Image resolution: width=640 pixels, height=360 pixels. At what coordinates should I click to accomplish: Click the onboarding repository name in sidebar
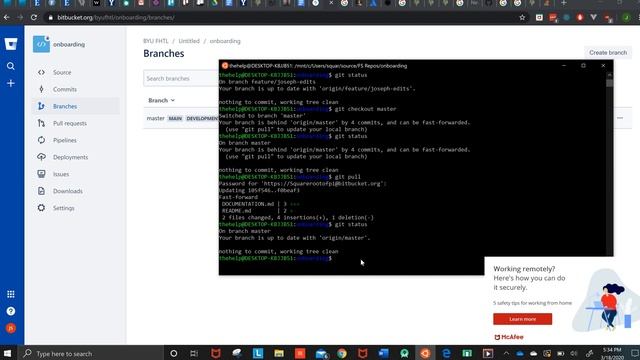[x=69, y=44]
